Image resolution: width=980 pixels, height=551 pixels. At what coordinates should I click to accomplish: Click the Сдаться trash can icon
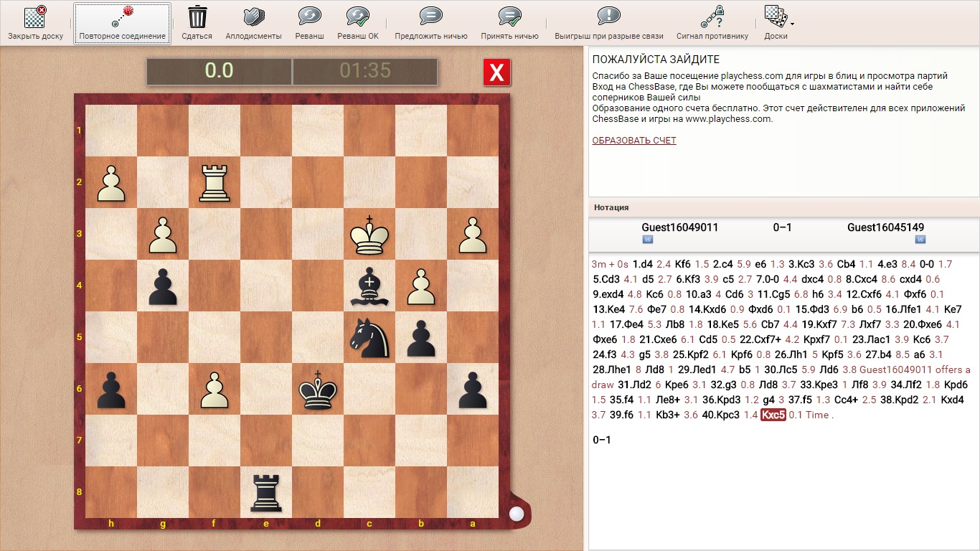click(197, 17)
